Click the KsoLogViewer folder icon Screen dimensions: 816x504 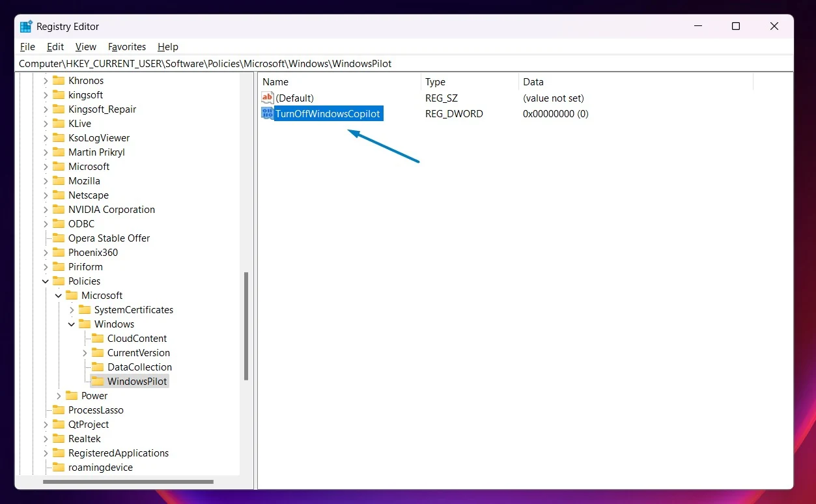[59, 138]
